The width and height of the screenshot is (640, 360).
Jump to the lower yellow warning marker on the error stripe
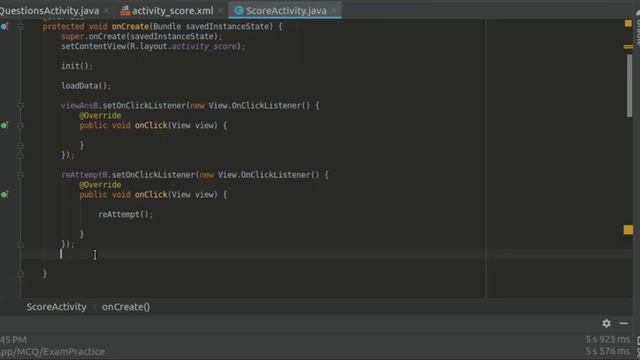(628, 230)
